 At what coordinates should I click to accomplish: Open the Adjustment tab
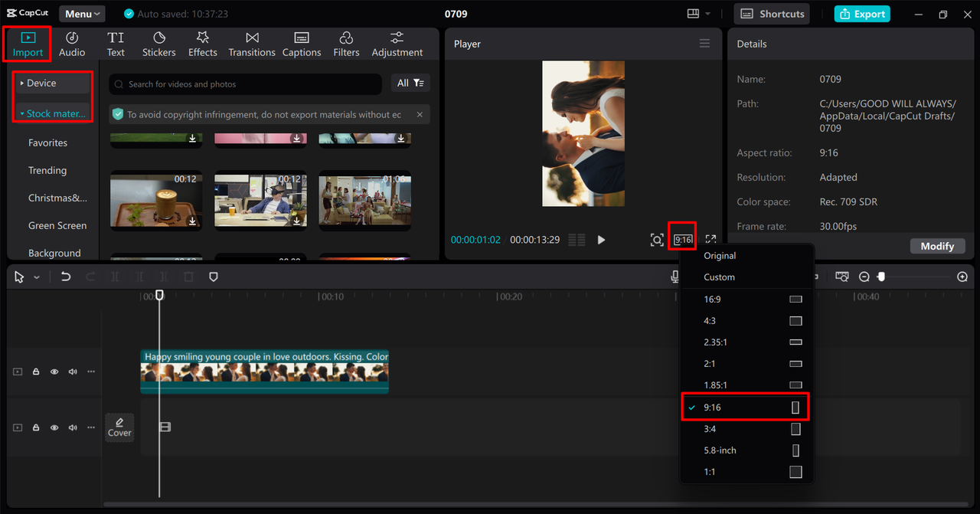(397, 44)
